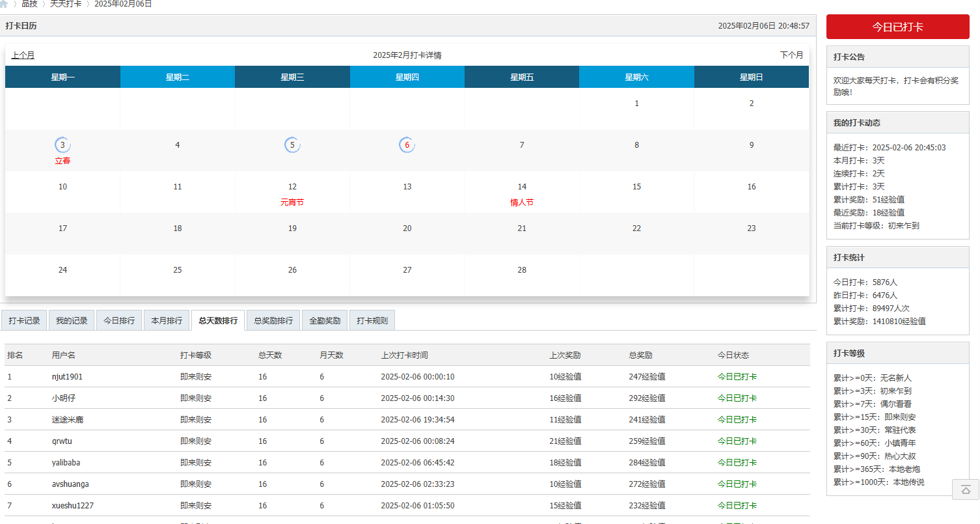Screen dimensions: 980x524
Task: Click username xueshu1227 in ranking
Action: (73, 506)
